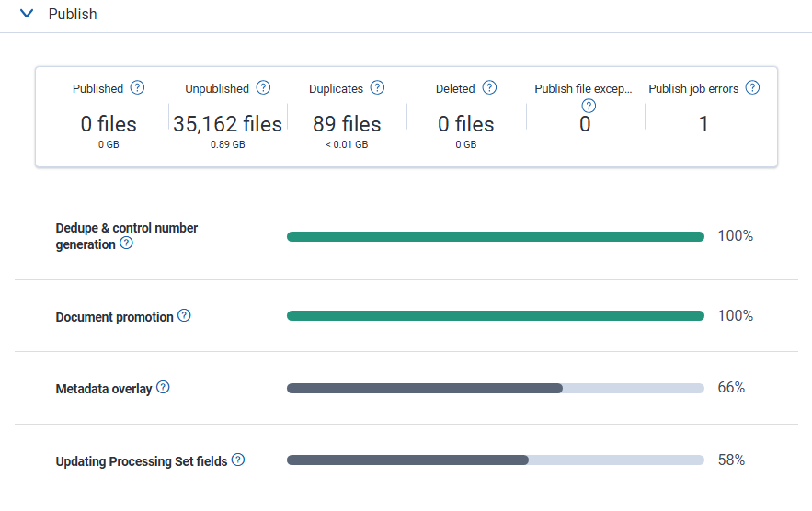Click the Dedupe & control number progress bar
Image resolution: width=812 pixels, height=511 pixels.
[496, 236]
